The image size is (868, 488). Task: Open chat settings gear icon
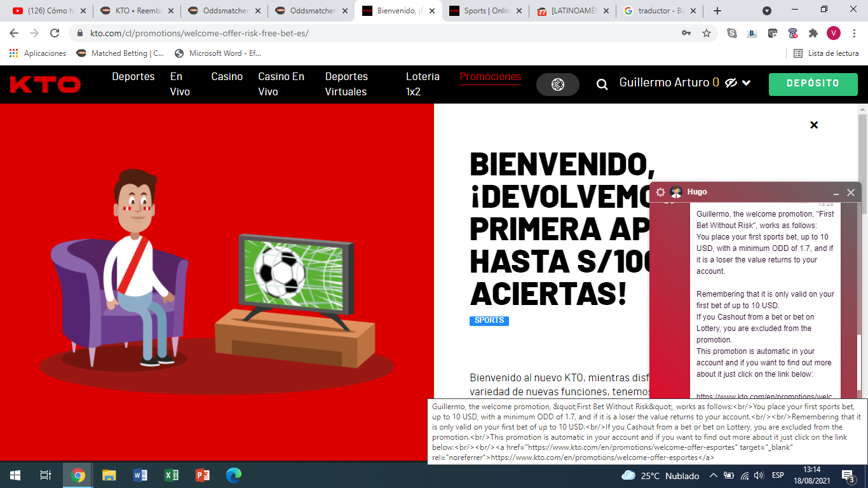click(660, 192)
